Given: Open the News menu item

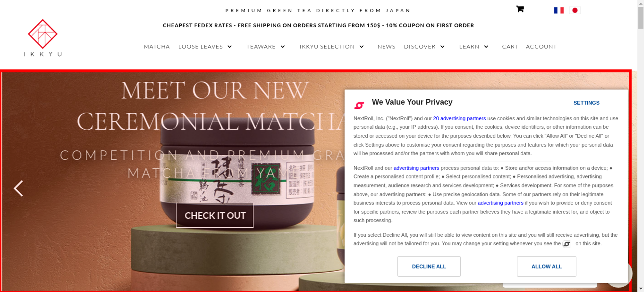Looking at the screenshot, I should pyautogui.click(x=386, y=47).
